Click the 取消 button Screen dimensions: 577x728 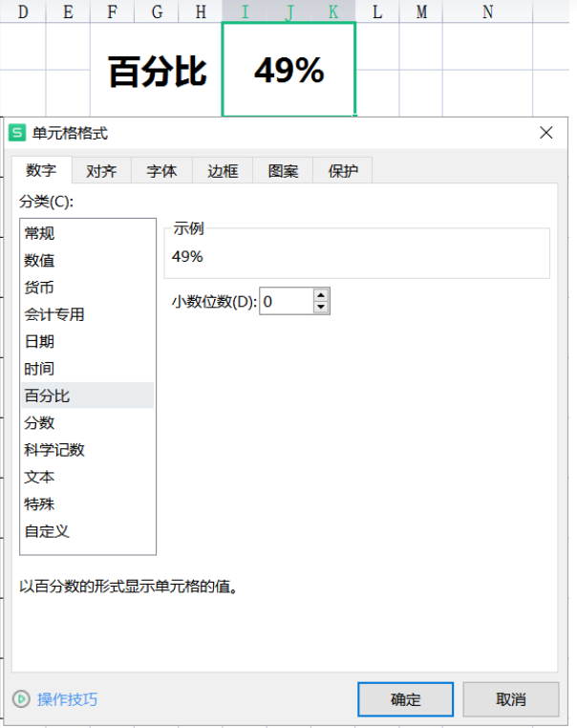tap(511, 699)
